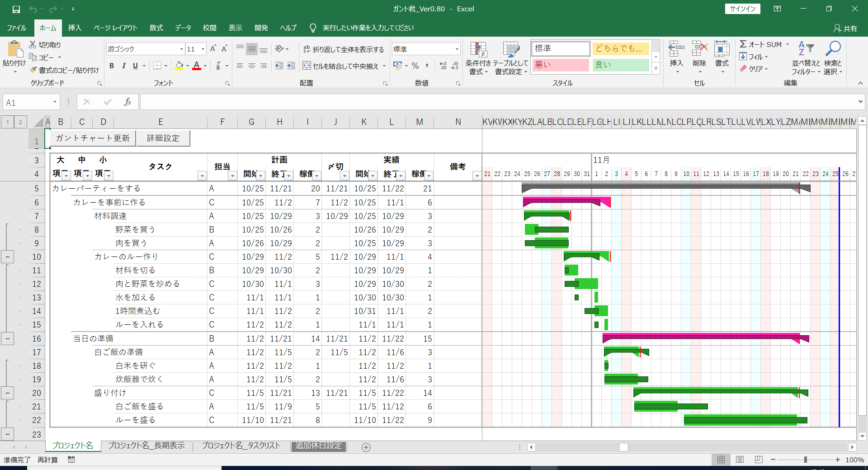Screen dimensions: 868x470
Task: Click the Undo arrow icon
Action: [x=33, y=9]
